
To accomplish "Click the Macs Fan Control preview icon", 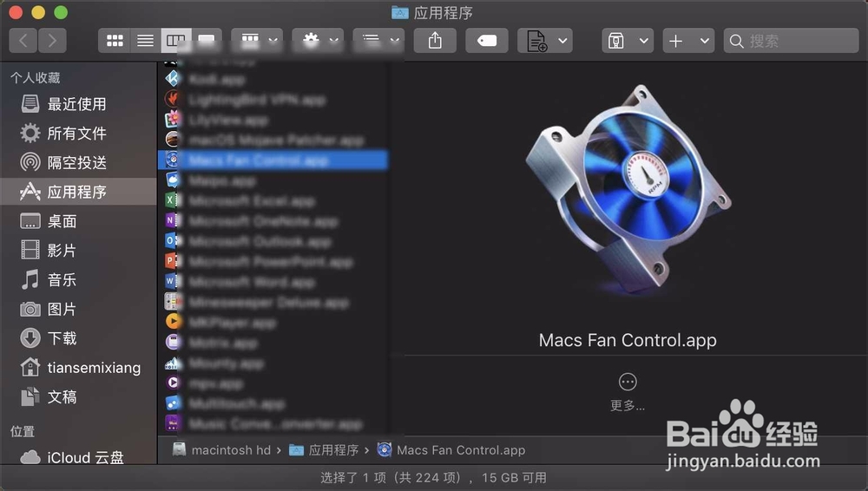I will tap(628, 188).
